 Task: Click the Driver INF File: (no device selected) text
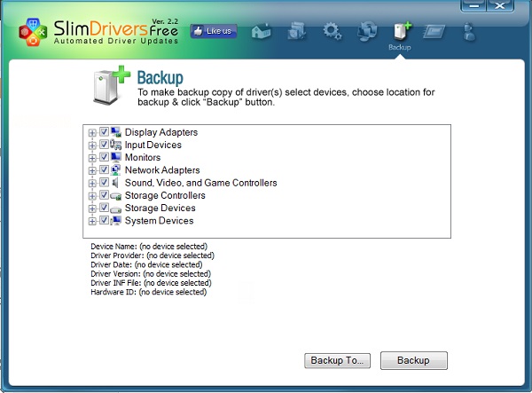click(x=151, y=283)
